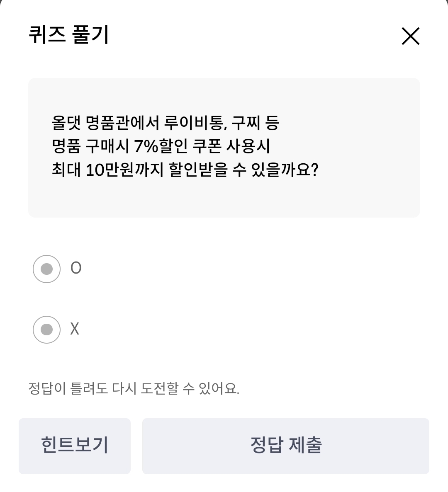Mark the quiz answer as false (X)
448x492 pixels.
tap(46, 330)
